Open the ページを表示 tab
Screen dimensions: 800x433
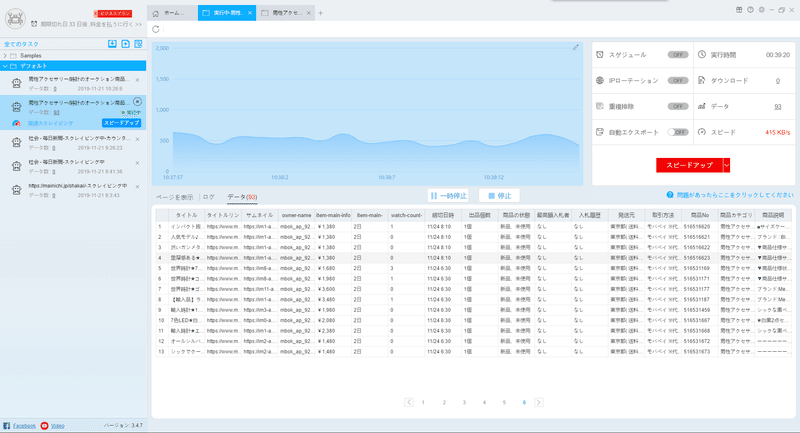click(174, 197)
